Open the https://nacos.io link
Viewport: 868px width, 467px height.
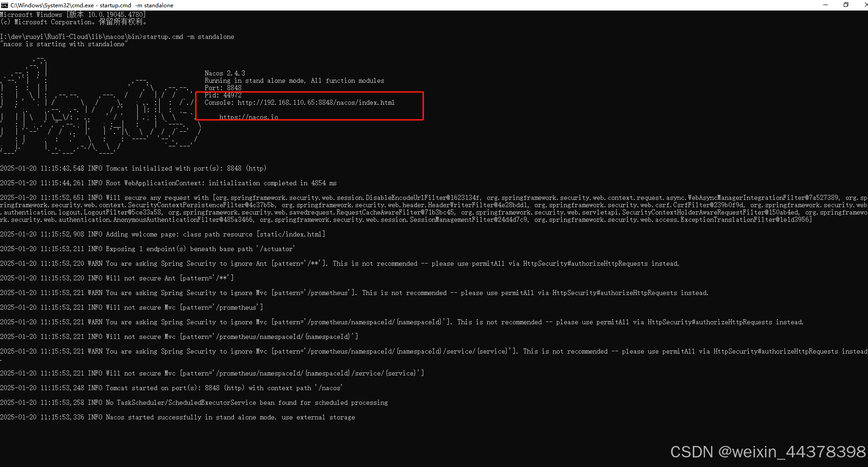[248, 117]
